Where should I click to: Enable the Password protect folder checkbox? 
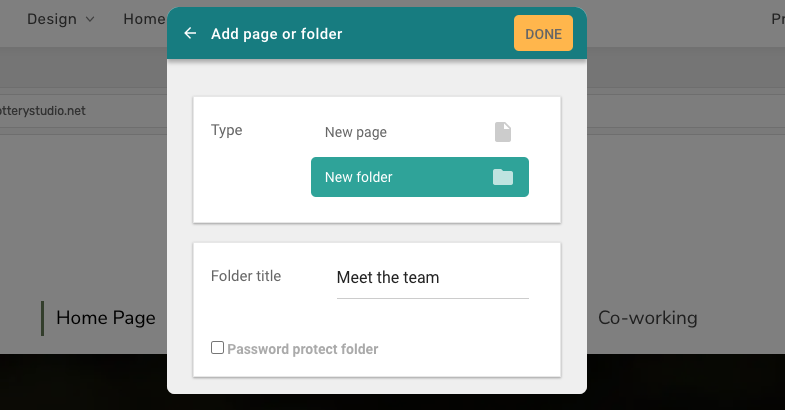[x=217, y=347]
